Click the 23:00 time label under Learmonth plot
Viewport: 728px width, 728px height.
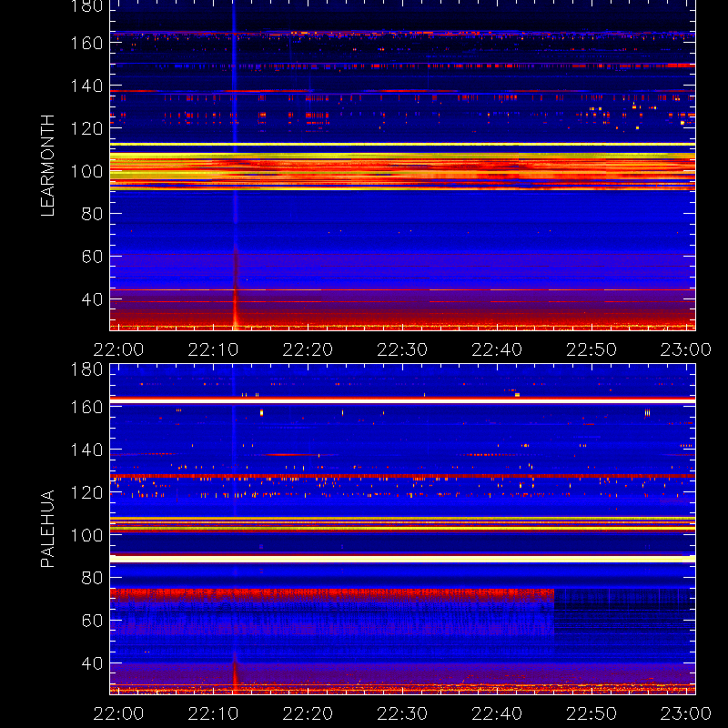pyautogui.click(x=686, y=349)
